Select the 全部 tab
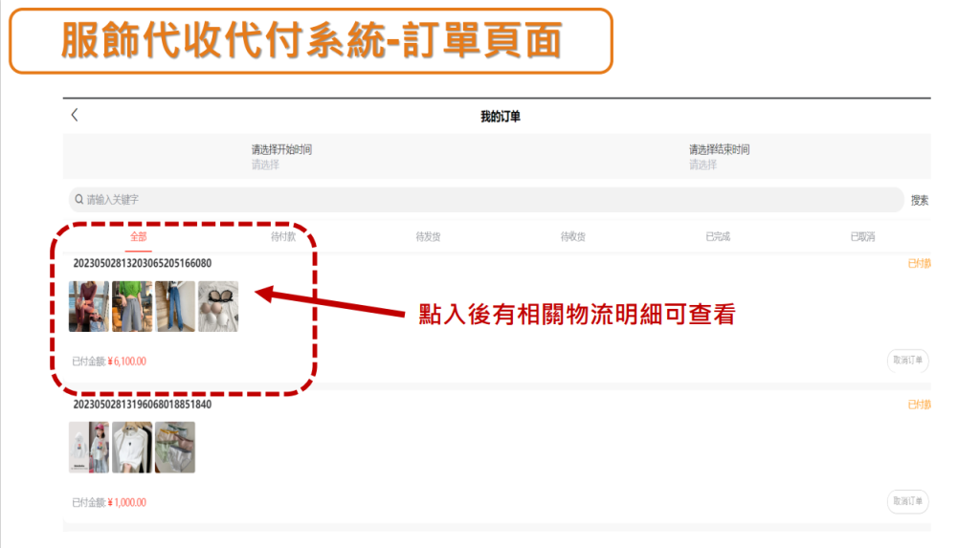Screen dimensions: 980x548 138,237
